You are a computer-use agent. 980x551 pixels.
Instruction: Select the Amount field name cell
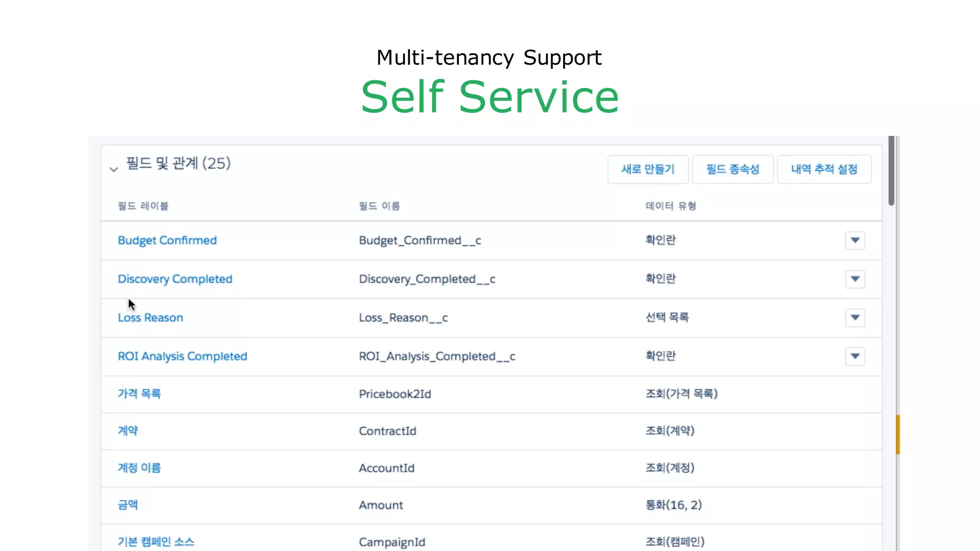[x=381, y=505]
